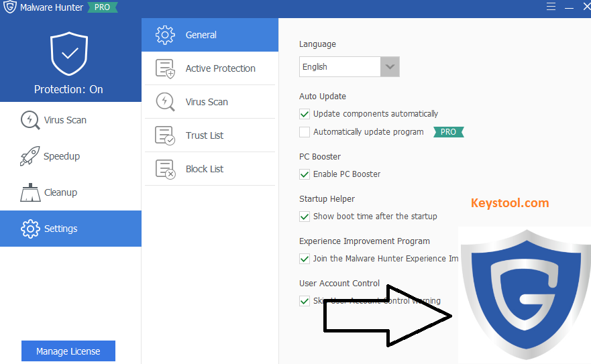Viewport: 591px width, 364px height.
Task: Toggle Enable PC Booster checkbox
Action: pos(305,174)
